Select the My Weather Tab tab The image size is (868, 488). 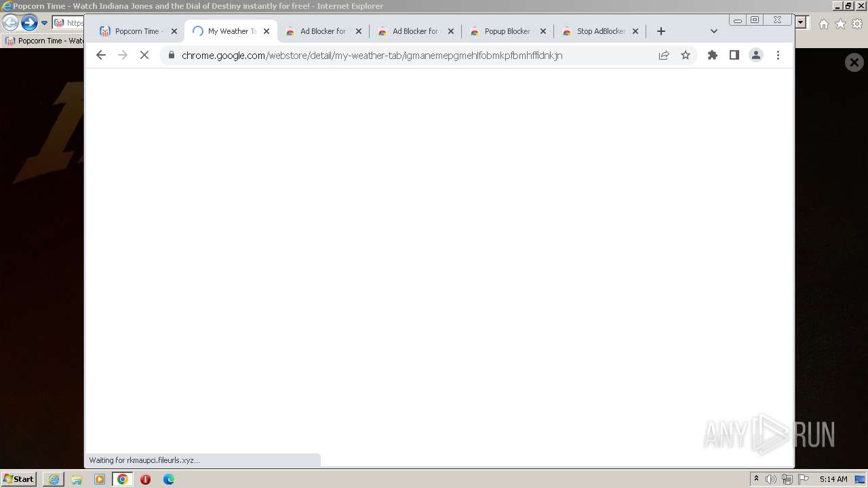pyautogui.click(x=231, y=31)
